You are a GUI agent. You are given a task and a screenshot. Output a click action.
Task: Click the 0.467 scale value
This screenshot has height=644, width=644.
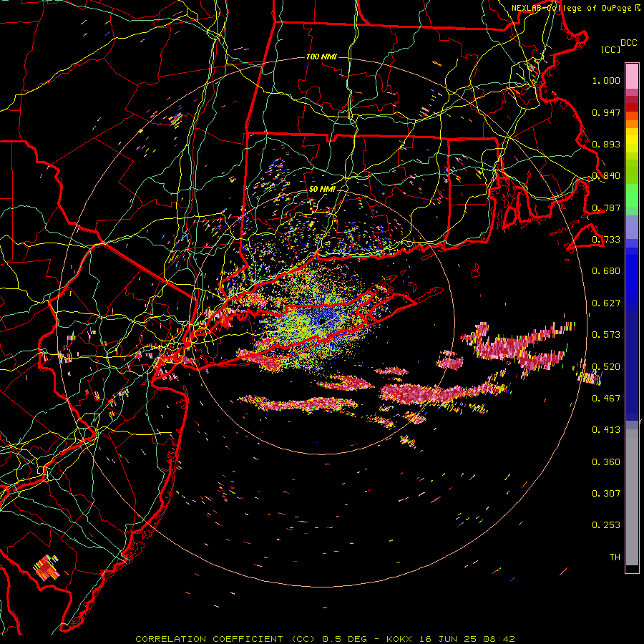coord(606,399)
